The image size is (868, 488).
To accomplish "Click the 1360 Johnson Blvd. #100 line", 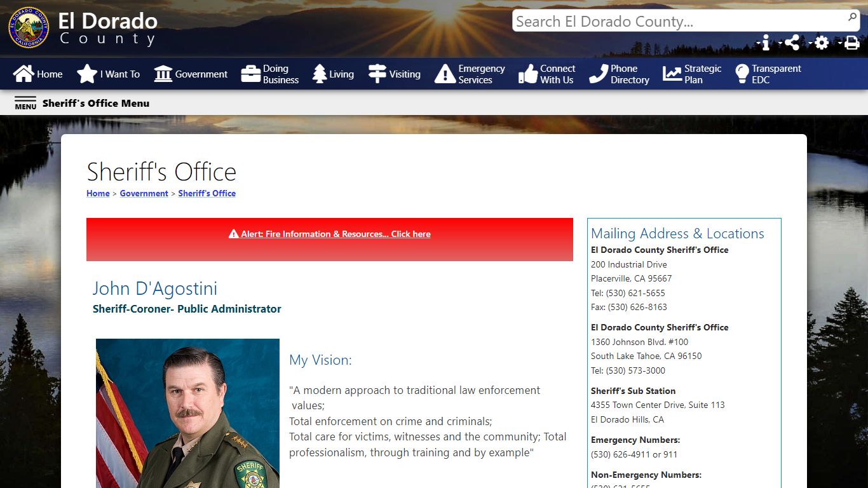I will pos(639,342).
